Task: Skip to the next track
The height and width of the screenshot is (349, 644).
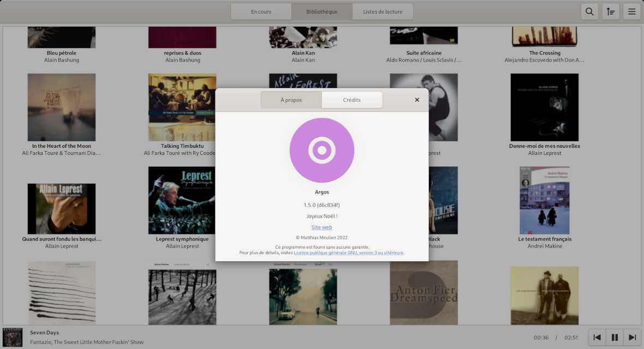Action: tap(632, 337)
